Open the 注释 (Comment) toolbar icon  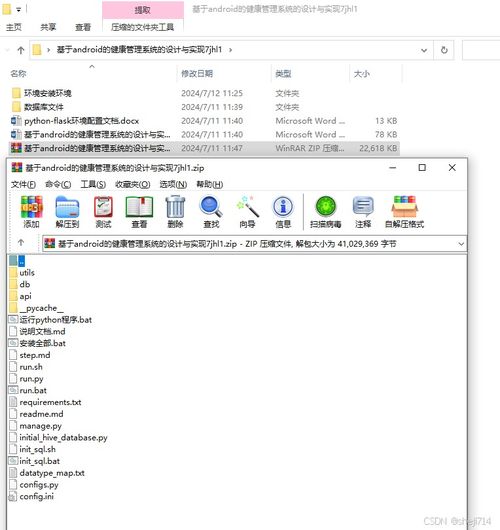pyautogui.click(x=363, y=212)
